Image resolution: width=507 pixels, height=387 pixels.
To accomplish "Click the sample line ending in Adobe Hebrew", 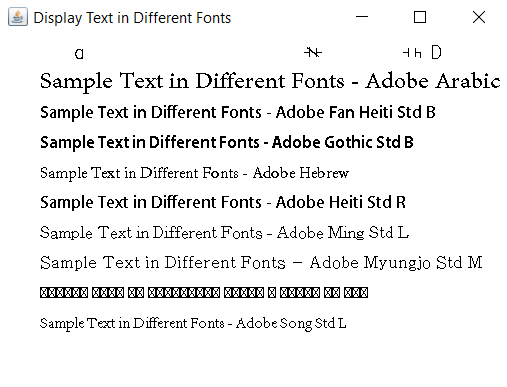I will pos(194,173).
